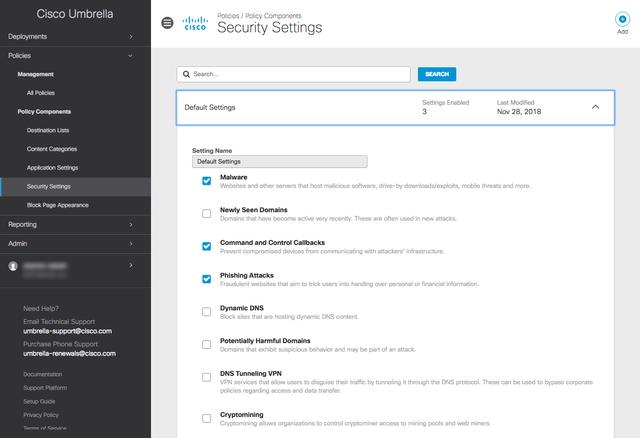Image resolution: width=640 pixels, height=438 pixels.
Task: Click the Cisco Umbrella title
Action: (75, 14)
